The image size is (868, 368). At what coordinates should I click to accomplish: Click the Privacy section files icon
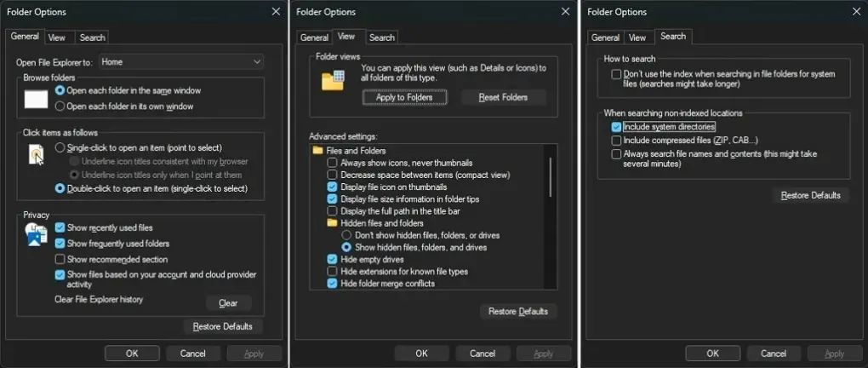36,235
